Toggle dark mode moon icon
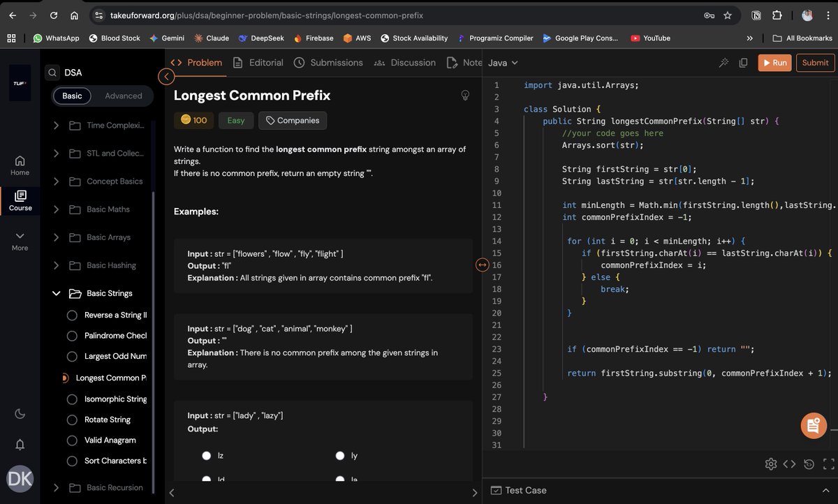The width and height of the screenshot is (838, 504). click(x=20, y=414)
